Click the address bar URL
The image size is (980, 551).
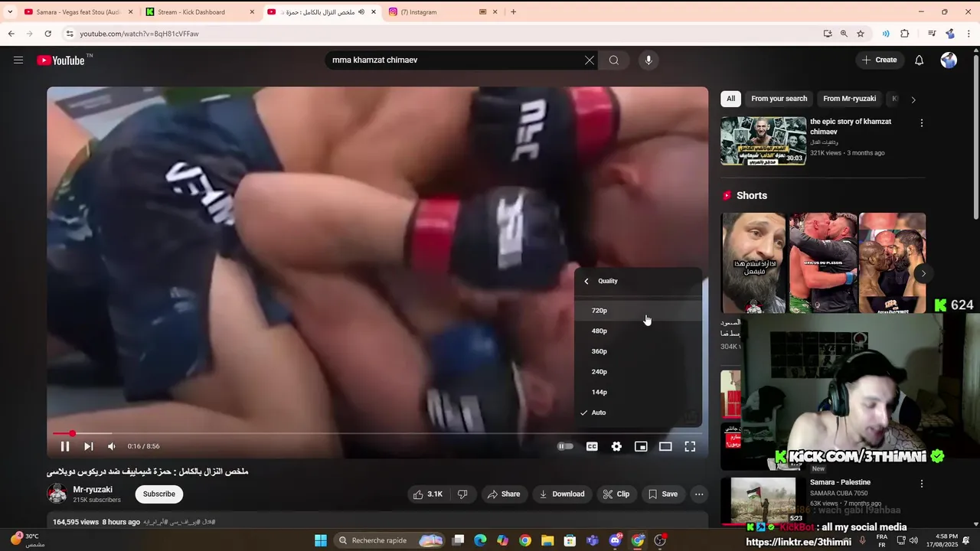(x=139, y=34)
